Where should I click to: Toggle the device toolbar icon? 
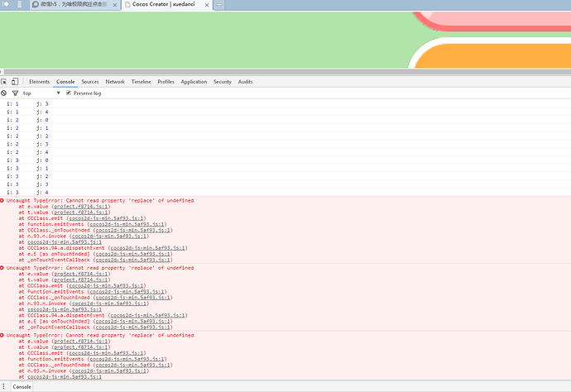15,82
